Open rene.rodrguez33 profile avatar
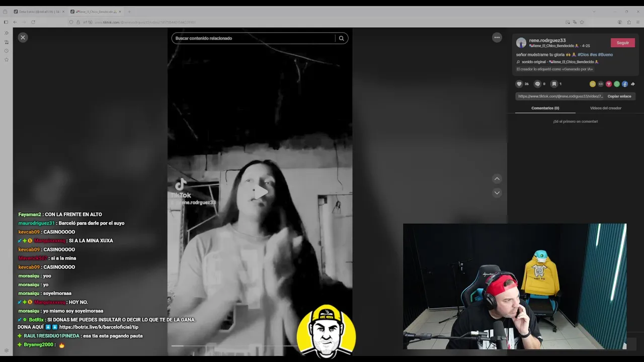 coord(521,43)
